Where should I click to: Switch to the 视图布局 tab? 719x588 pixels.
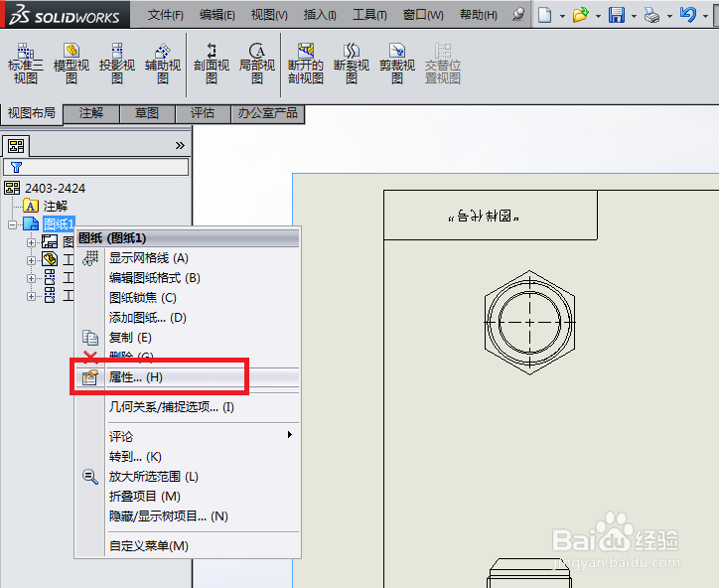point(31,113)
